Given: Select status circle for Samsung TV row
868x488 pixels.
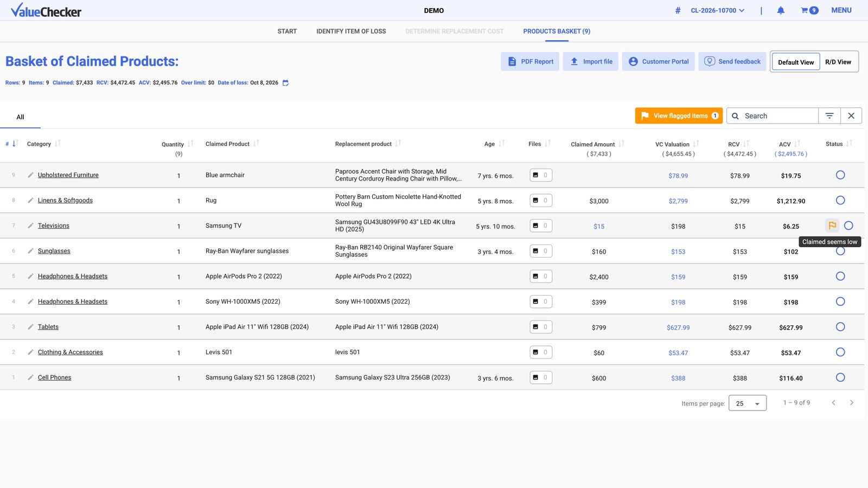Looking at the screenshot, I should pyautogui.click(x=848, y=226).
